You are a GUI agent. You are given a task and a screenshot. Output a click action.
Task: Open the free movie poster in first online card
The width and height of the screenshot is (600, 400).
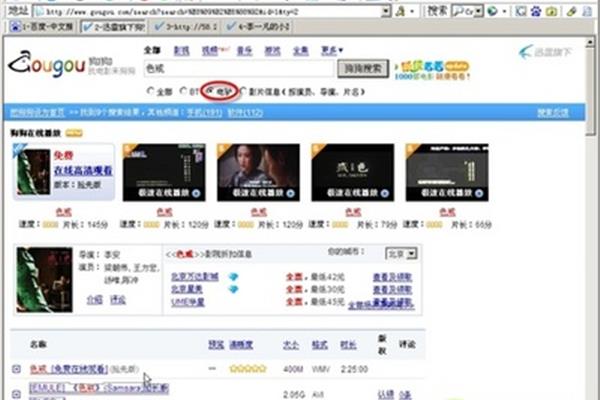coord(33,172)
